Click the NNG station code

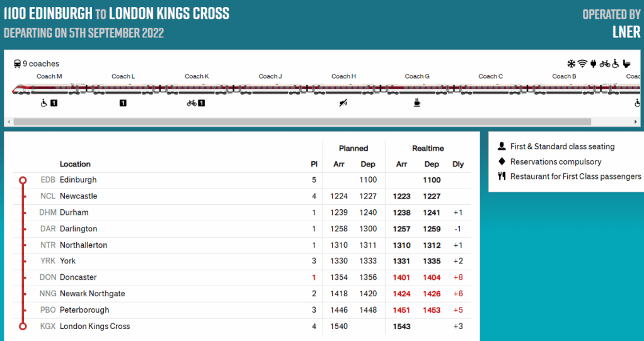tap(48, 294)
